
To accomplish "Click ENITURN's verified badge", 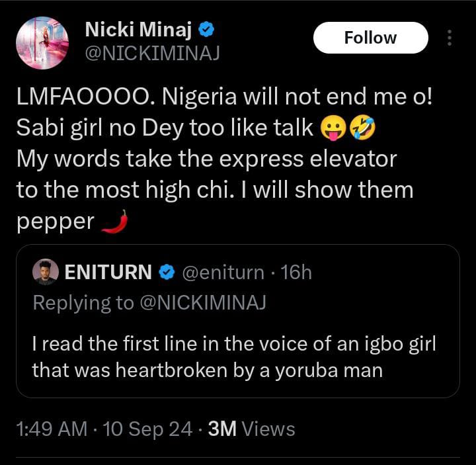I will 169,272.
